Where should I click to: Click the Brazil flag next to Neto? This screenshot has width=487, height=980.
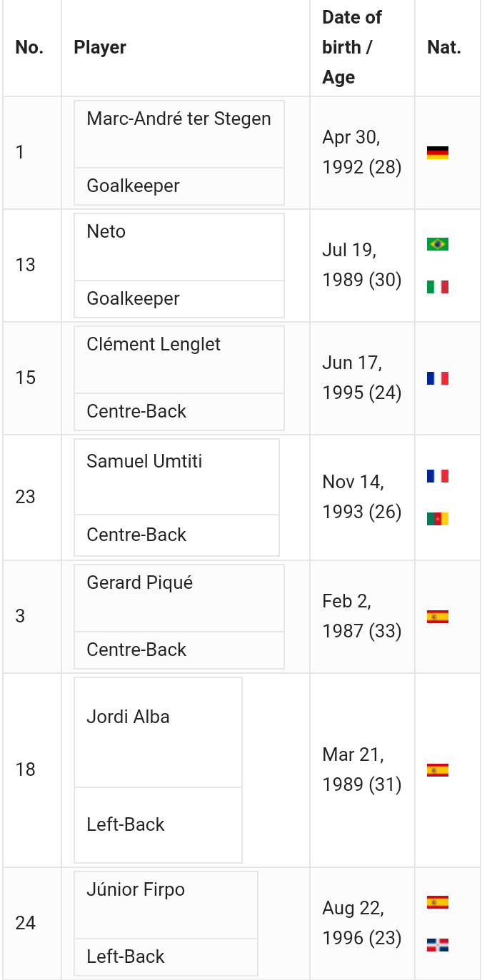coord(437,244)
